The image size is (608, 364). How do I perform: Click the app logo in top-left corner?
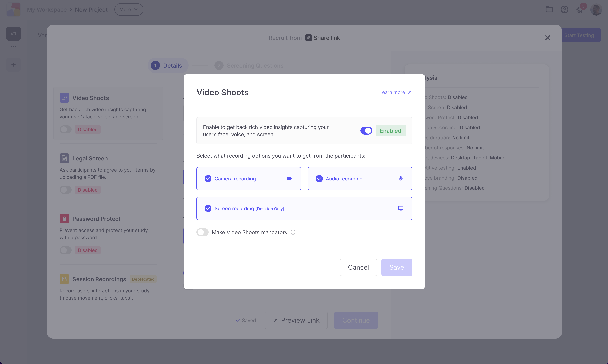coord(13,10)
